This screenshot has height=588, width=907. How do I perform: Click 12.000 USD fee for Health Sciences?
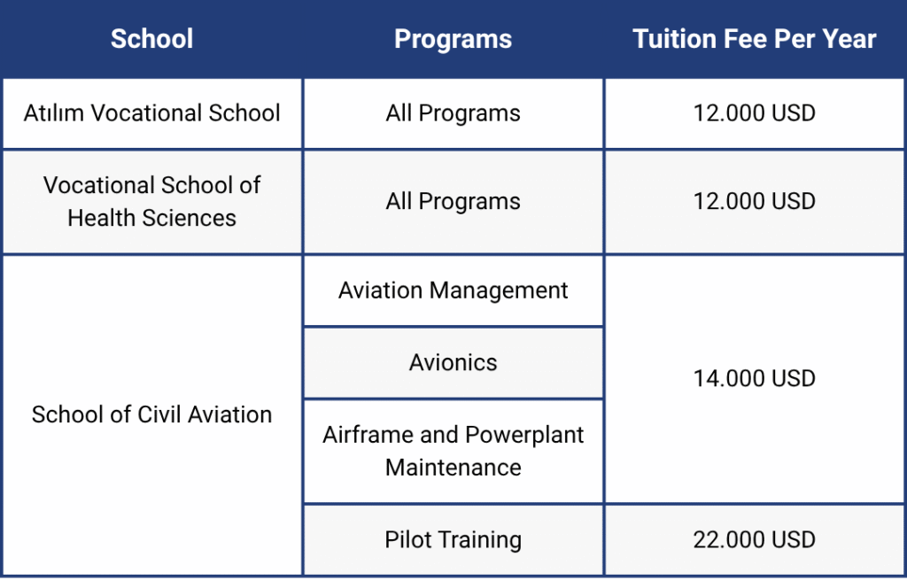coord(754,202)
